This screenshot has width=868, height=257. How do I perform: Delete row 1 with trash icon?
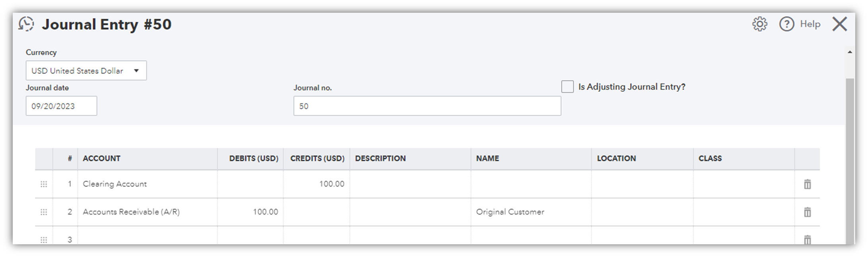pyautogui.click(x=807, y=184)
